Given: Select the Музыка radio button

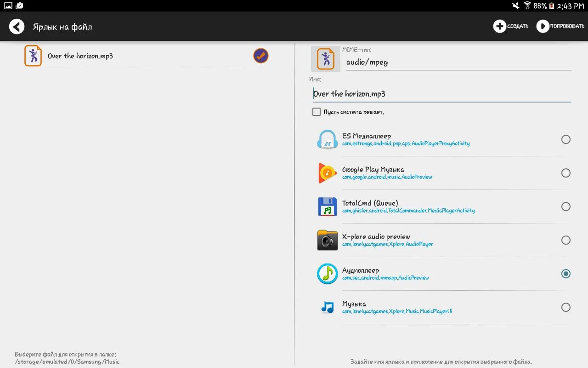Looking at the screenshot, I should pyautogui.click(x=566, y=307).
